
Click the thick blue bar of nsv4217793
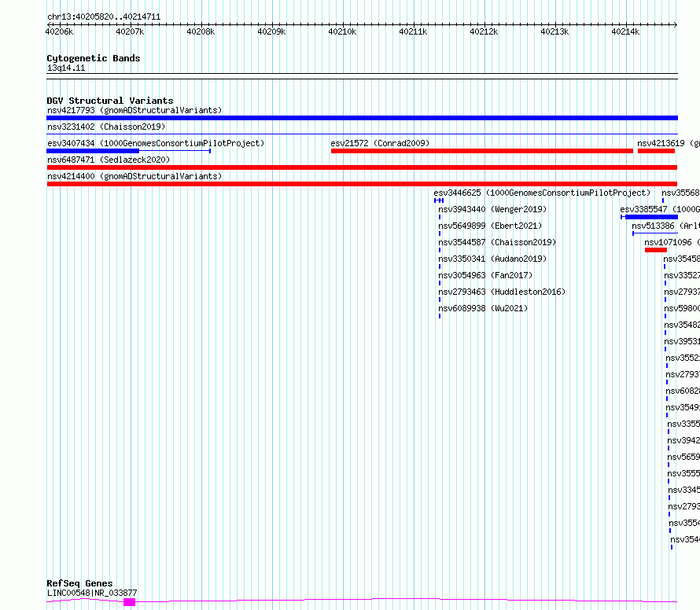point(362,118)
